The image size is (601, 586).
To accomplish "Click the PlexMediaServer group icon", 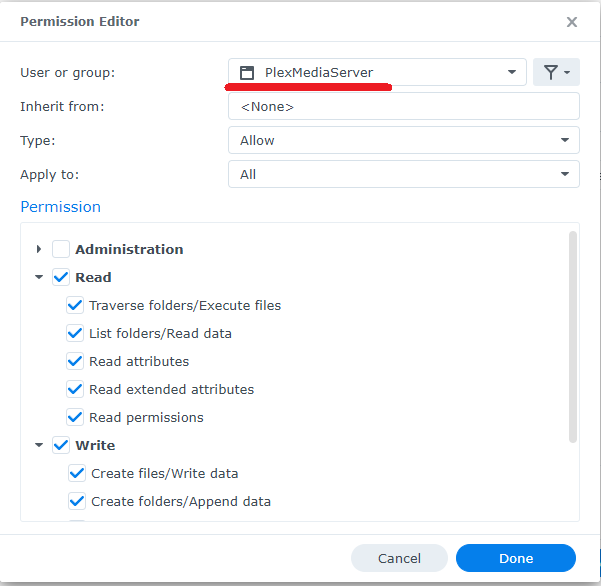I will click(247, 72).
